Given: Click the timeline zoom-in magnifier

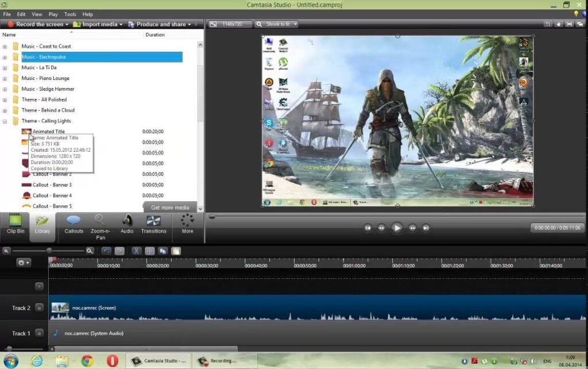Looking at the screenshot, I should (90, 251).
